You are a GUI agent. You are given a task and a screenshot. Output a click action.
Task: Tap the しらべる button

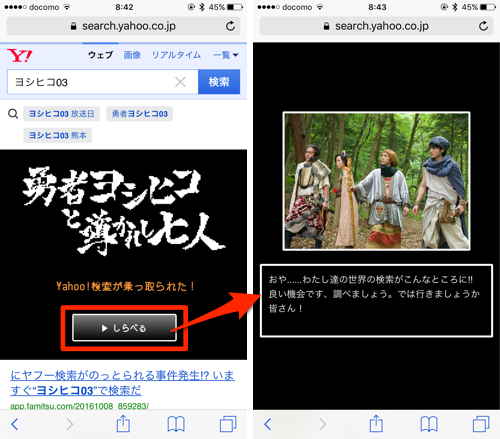coord(124,328)
